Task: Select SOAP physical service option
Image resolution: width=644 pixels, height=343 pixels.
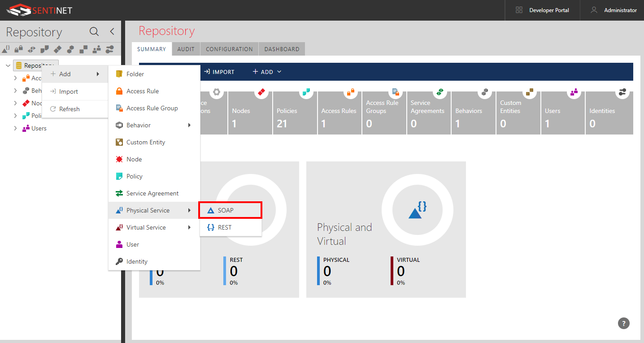Action: pyautogui.click(x=230, y=210)
